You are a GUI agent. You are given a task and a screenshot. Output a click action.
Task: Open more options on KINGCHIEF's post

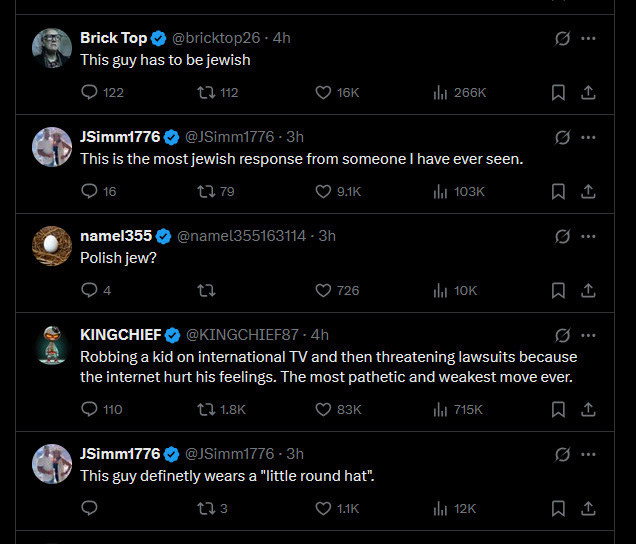pos(589,335)
